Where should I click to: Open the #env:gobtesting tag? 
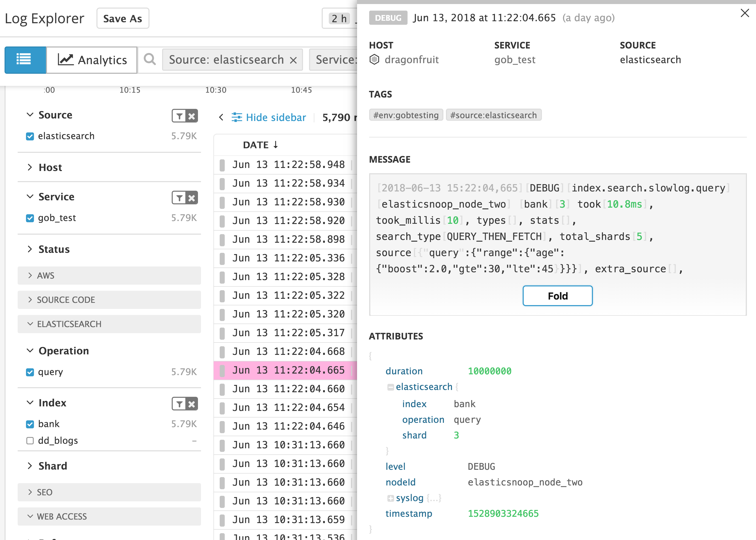(406, 115)
